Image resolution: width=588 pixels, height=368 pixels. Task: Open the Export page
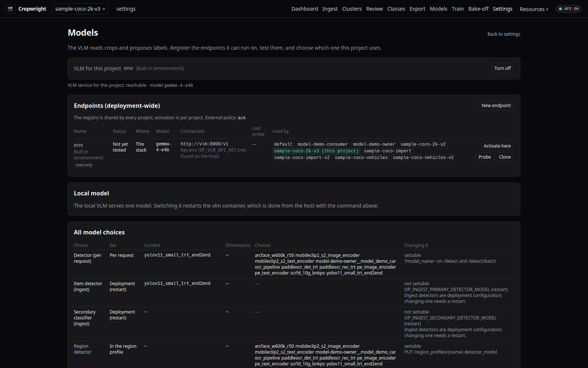[x=417, y=9]
